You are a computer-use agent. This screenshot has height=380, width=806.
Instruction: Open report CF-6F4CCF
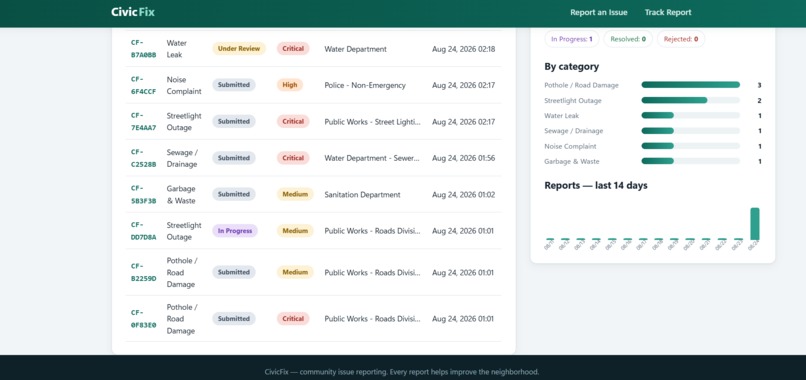click(143, 85)
